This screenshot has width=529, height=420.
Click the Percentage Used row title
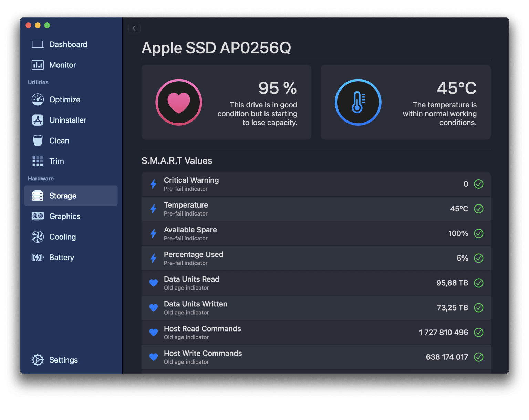[x=194, y=254]
